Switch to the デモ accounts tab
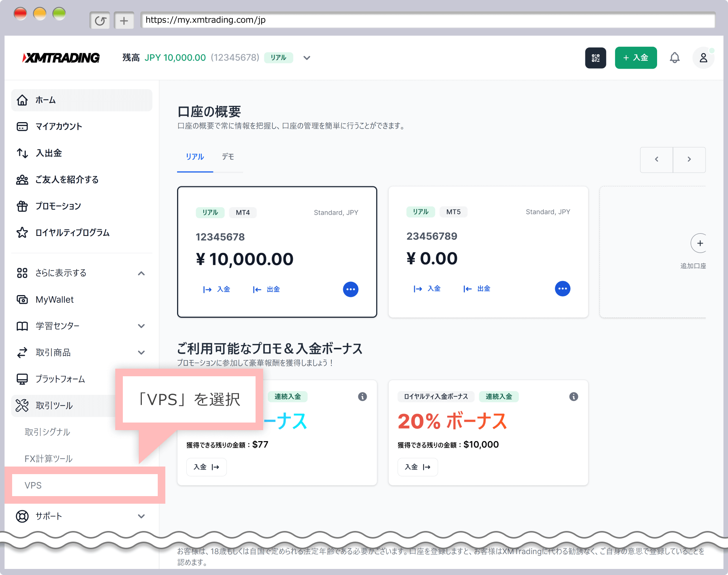 (228, 157)
